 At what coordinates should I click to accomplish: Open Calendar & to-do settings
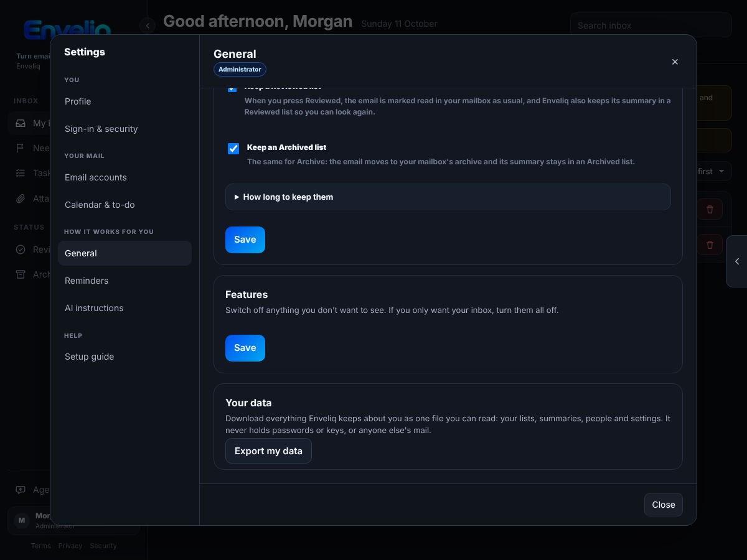pos(125,205)
